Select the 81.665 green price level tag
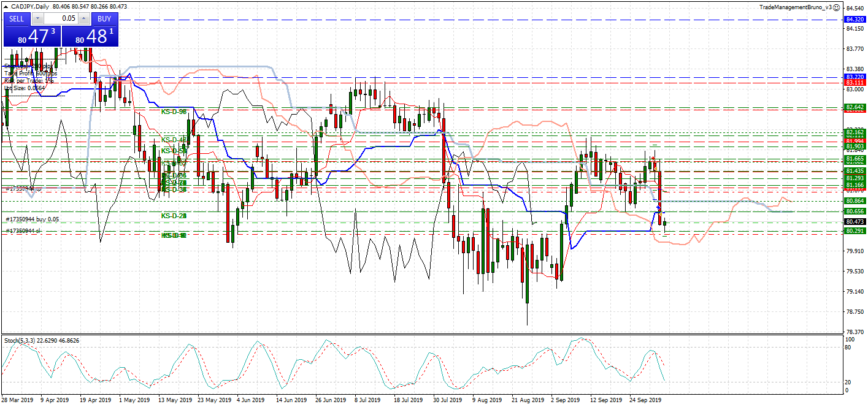 coord(855,158)
